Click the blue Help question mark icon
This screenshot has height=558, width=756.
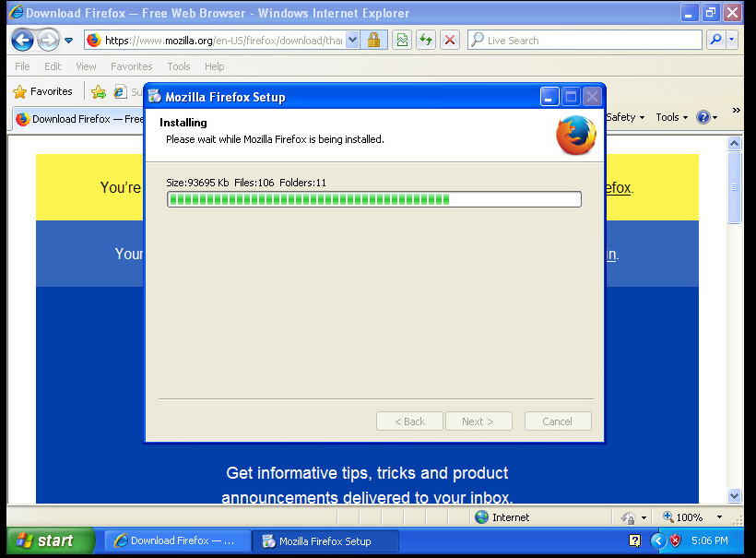coord(703,117)
